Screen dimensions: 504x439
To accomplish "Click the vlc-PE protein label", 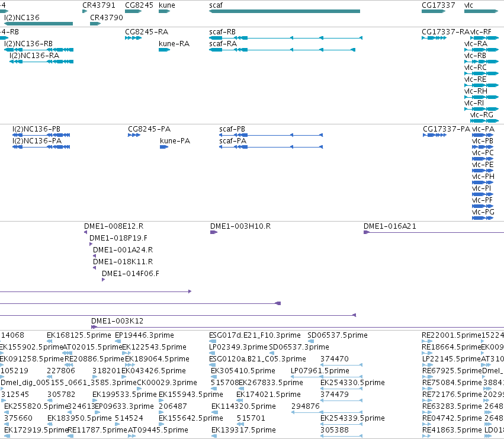I will click(483, 165).
